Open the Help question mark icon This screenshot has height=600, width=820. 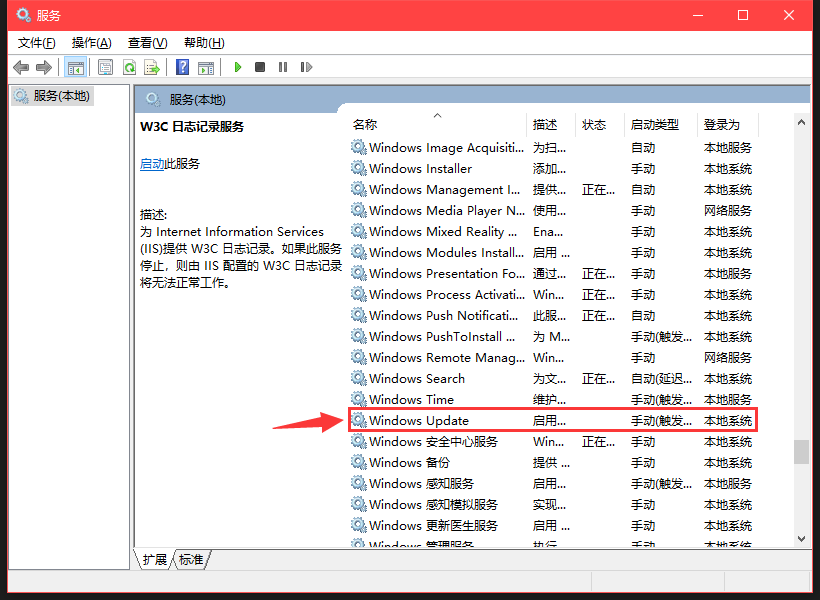[x=183, y=67]
